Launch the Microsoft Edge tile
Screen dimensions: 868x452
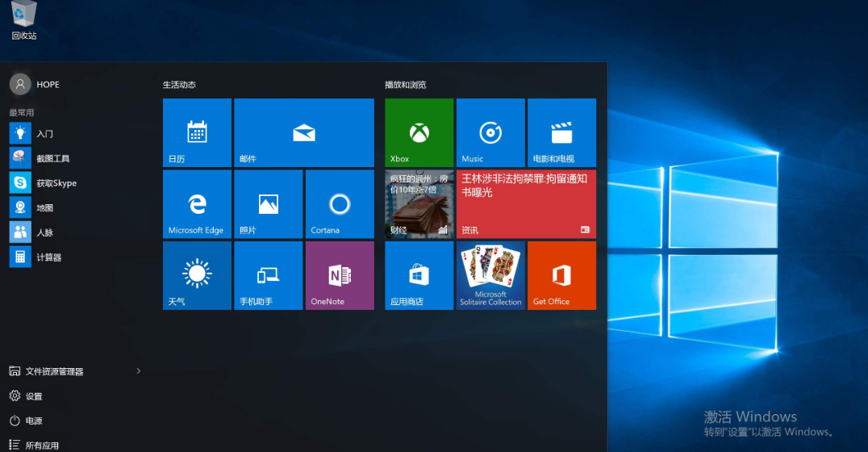click(197, 204)
